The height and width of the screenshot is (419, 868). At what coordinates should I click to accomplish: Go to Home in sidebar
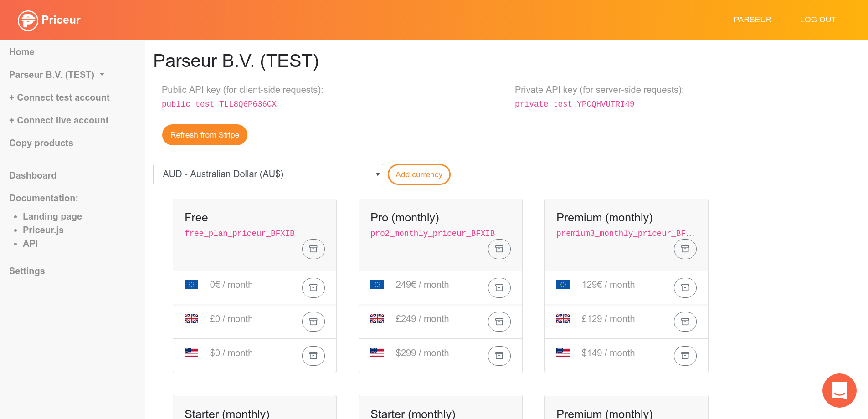[x=22, y=52]
